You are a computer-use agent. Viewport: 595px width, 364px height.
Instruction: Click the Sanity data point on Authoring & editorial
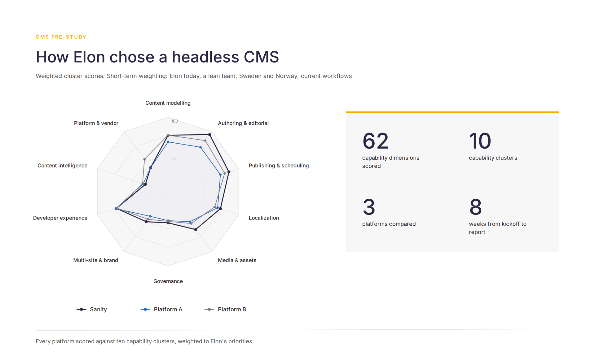(x=209, y=134)
